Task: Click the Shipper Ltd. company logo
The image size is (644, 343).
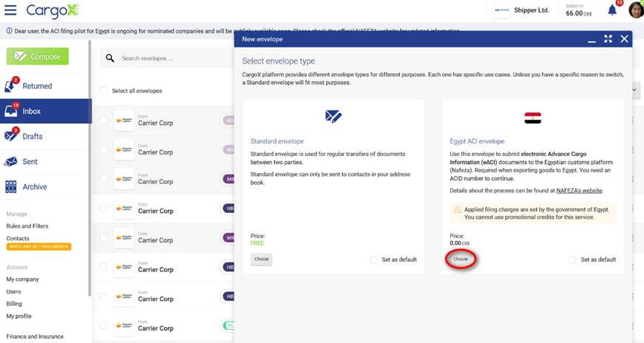Action: pos(502,10)
